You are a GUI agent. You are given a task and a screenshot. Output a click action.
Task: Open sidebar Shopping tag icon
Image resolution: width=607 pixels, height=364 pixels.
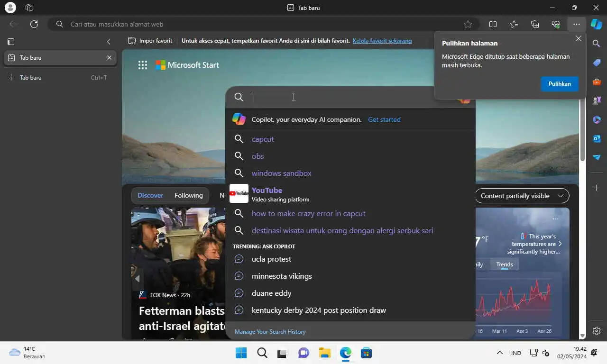[597, 63]
